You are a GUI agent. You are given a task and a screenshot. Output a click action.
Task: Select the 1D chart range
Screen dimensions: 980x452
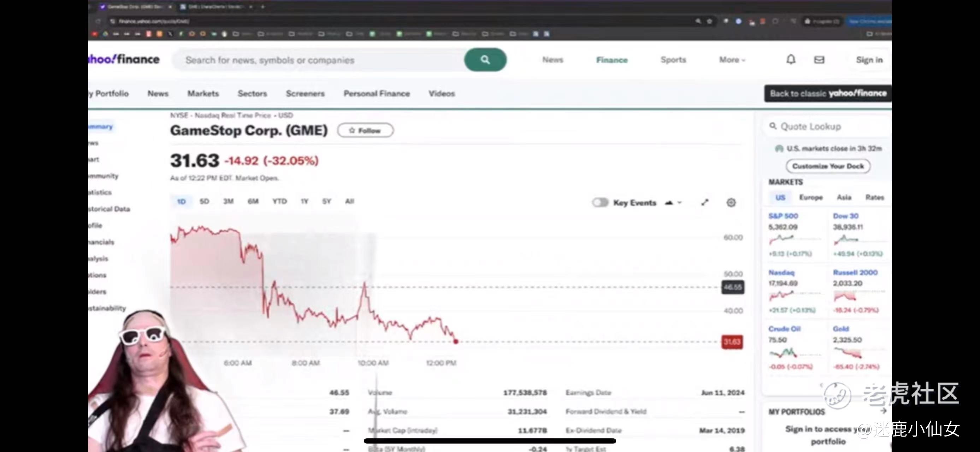click(x=182, y=202)
